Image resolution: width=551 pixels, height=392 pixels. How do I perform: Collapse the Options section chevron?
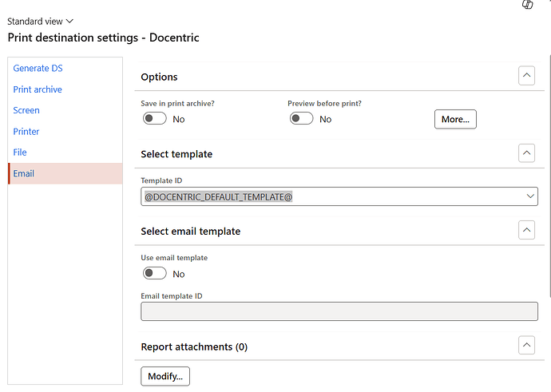[526, 76]
